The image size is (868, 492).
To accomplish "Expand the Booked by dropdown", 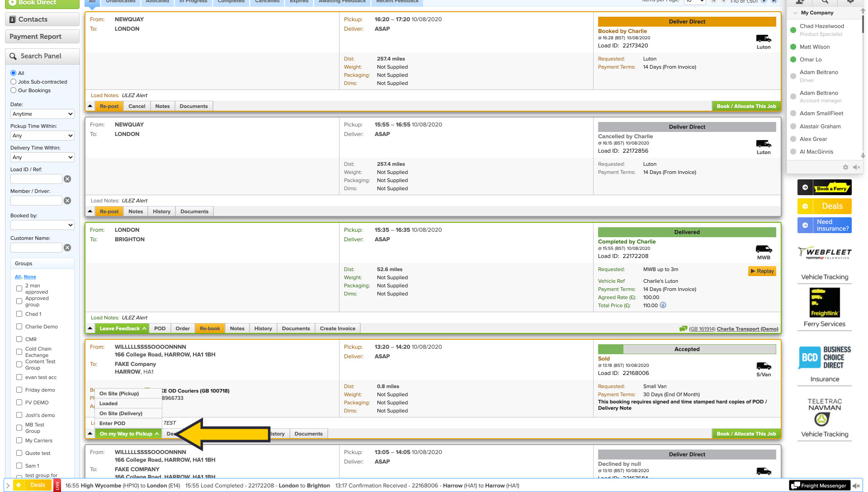I will point(42,225).
